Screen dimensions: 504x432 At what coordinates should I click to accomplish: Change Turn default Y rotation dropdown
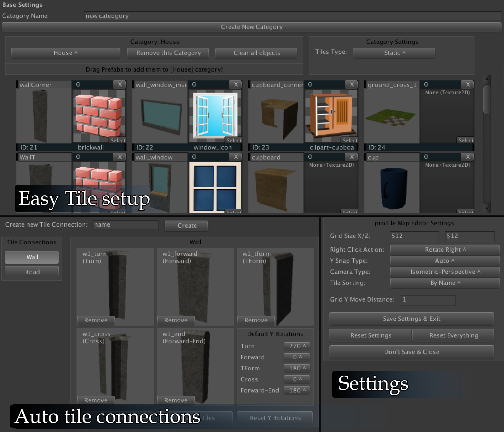(x=297, y=346)
